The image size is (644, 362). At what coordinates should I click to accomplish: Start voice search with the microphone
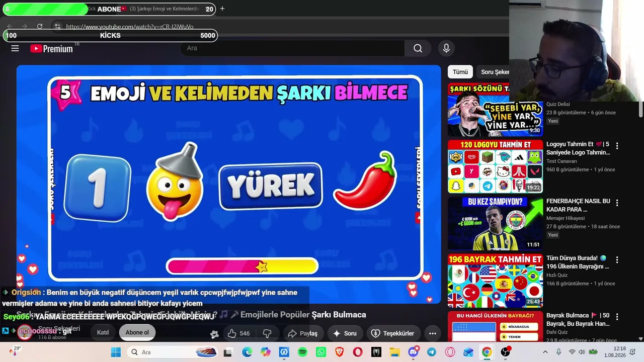click(x=446, y=48)
